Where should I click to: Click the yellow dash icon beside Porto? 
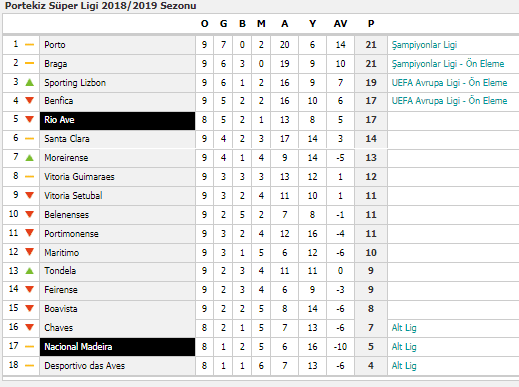30,44
